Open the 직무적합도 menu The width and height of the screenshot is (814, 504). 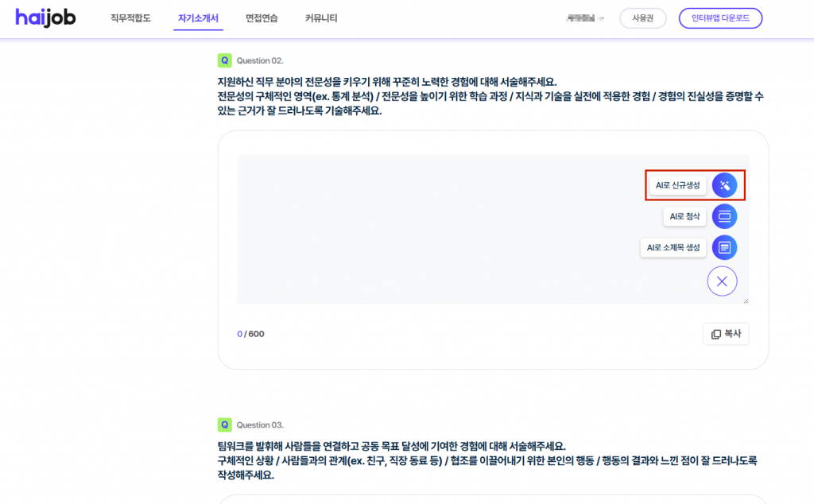[130, 17]
